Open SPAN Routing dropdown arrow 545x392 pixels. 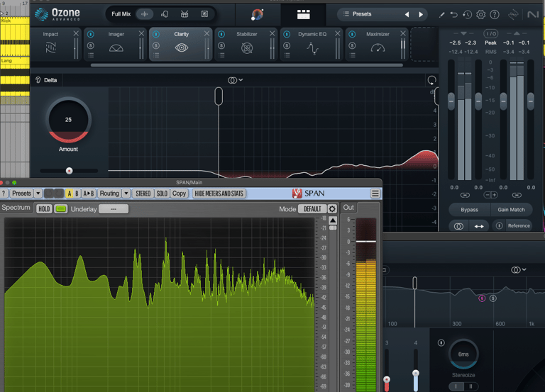click(x=126, y=194)
